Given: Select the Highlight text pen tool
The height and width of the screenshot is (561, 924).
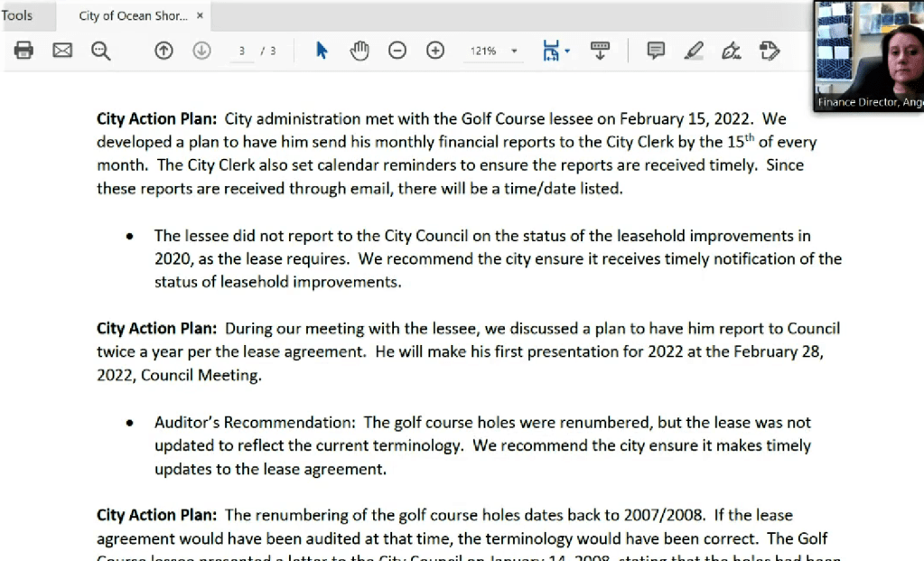Looking at the screenshot, I should coord(694,51).
